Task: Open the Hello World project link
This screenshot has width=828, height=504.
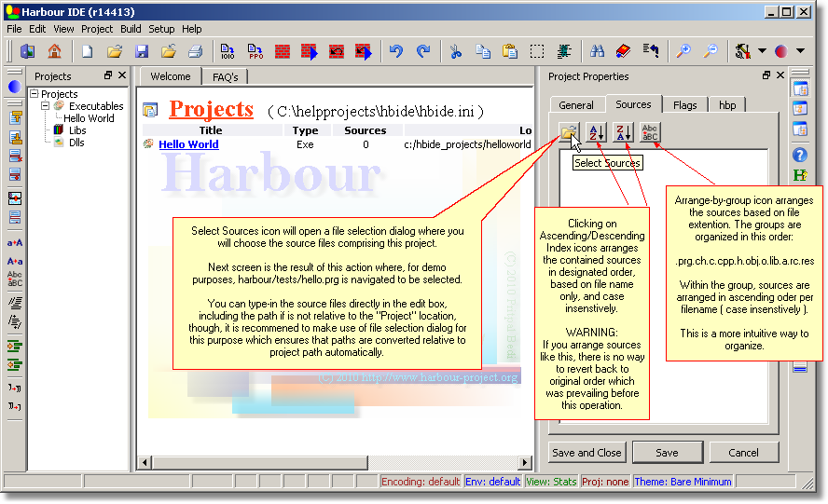Action: (x=188, y=144)
